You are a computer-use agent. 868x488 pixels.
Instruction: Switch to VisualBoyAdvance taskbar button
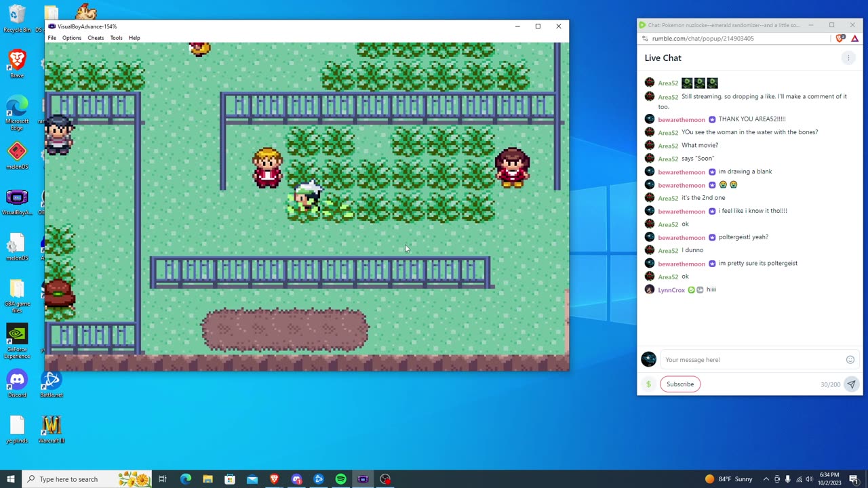(363, 479)
